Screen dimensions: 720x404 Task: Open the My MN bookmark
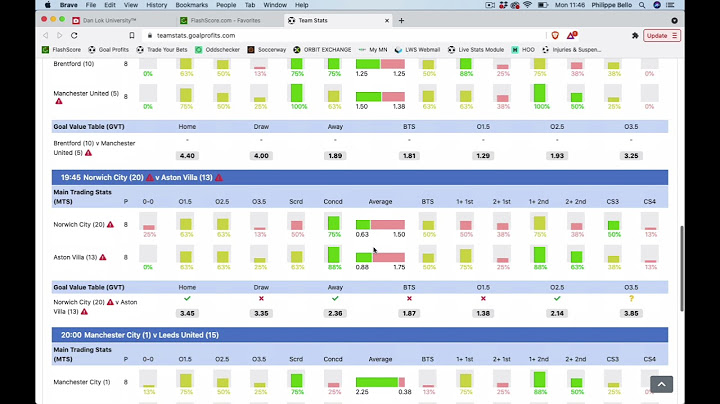pos(373,50)
